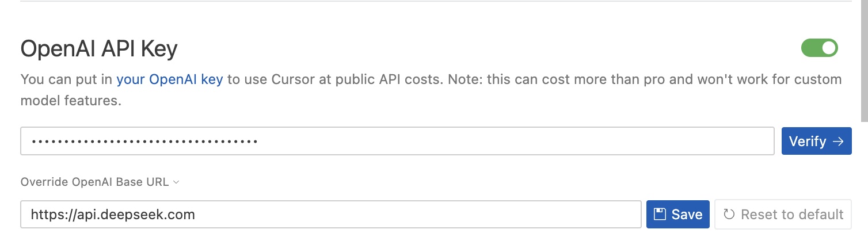868x252 pixels.
Task: Click the masked dots of the API key
Action: 144,142
